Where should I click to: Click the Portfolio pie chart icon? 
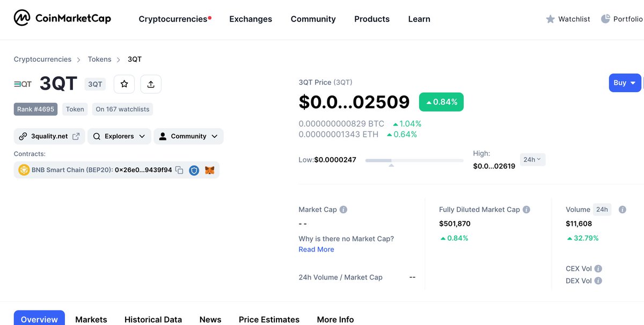pos(605,19)
